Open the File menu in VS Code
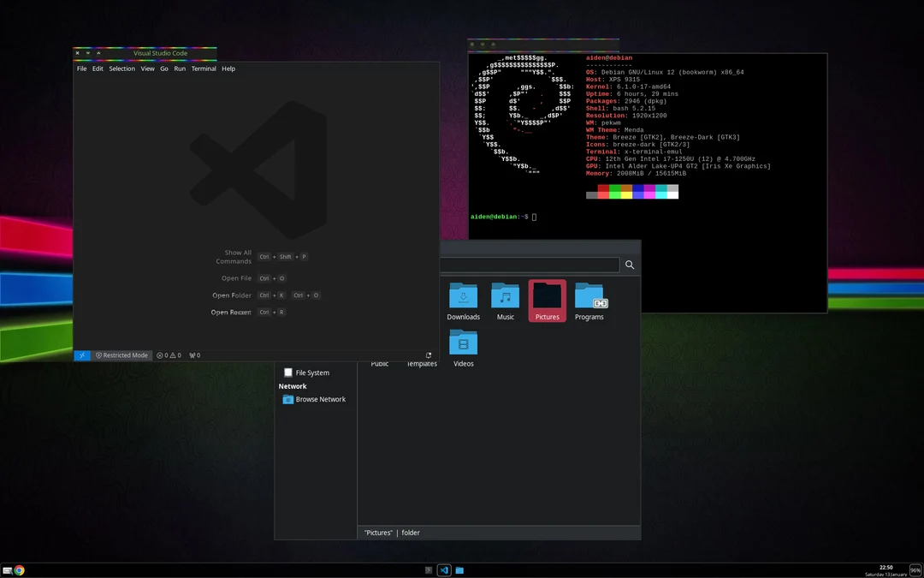The image size is (924, 578). point(81,69)
